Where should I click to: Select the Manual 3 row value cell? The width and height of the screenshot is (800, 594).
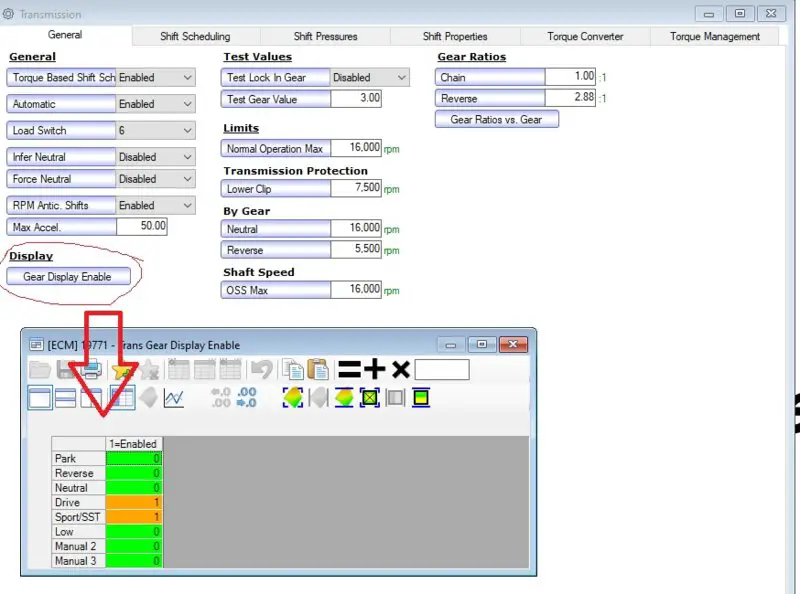point(134,561)
